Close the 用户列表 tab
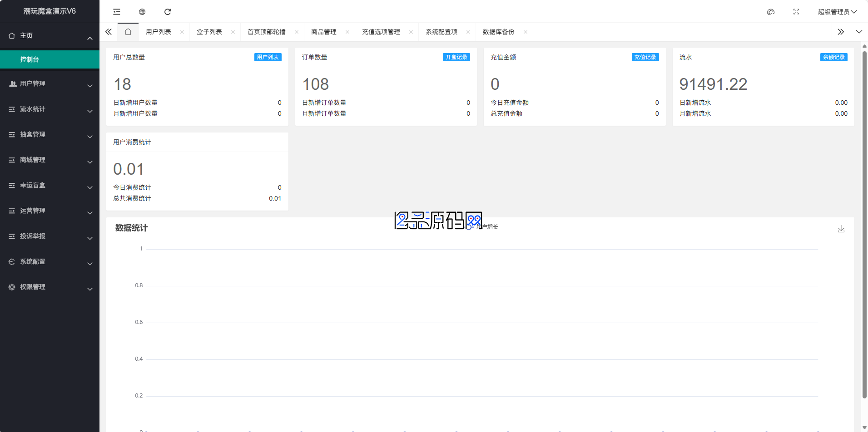 point(182,32)
